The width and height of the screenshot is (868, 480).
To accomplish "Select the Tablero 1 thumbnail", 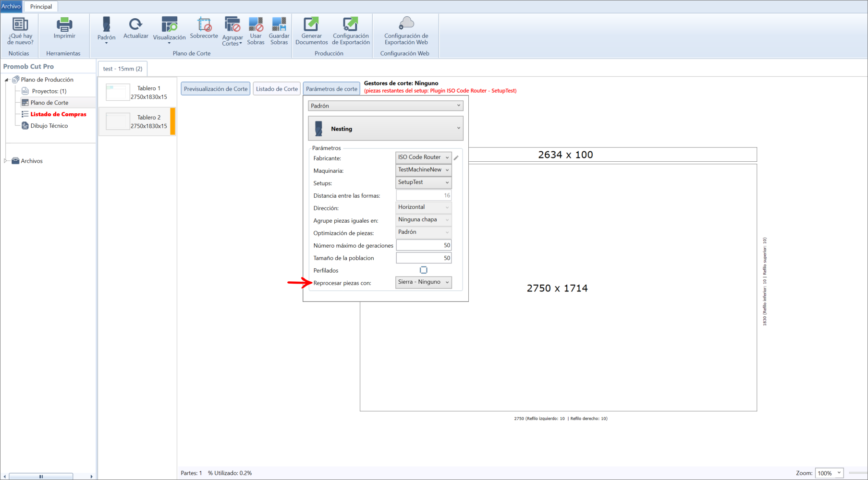I will [137, 92].
